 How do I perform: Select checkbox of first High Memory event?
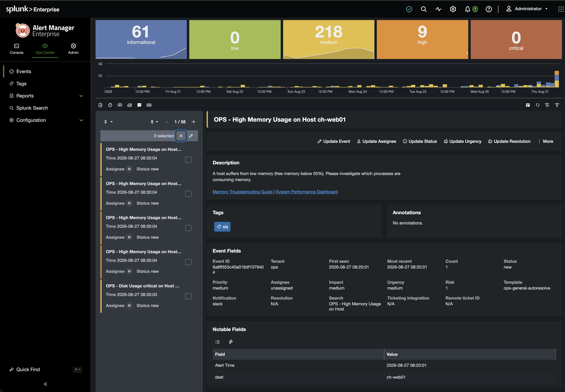point(188,160)
